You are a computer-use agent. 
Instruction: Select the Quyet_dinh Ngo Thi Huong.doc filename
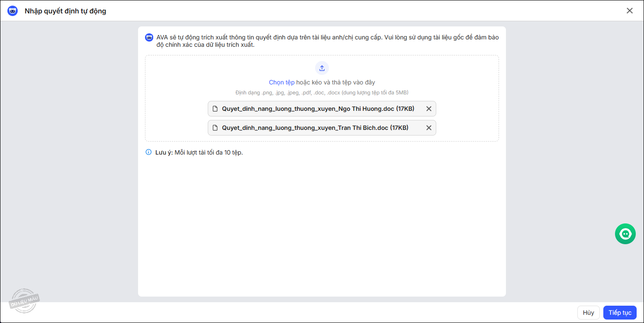click(318, 109)
